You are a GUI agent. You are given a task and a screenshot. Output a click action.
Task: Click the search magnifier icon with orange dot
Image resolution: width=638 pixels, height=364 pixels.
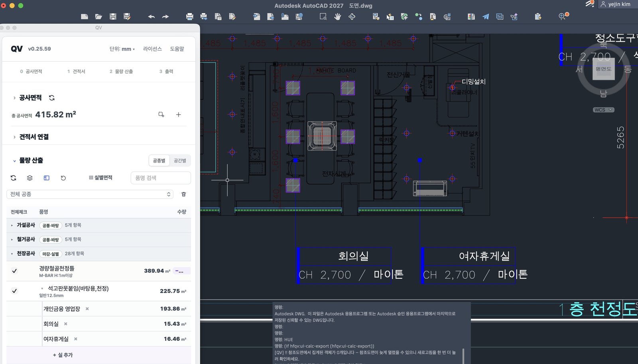[x=563, y=16]
